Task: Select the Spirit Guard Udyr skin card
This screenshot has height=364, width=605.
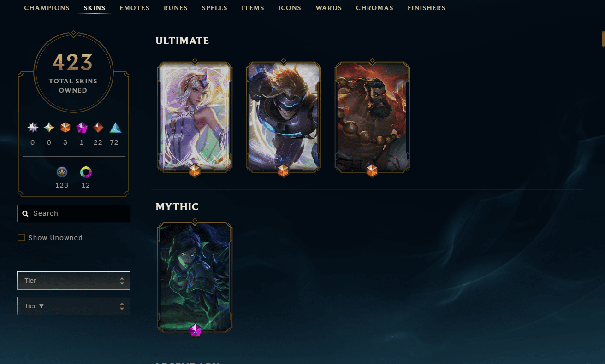Action: [x=372, y=117]
